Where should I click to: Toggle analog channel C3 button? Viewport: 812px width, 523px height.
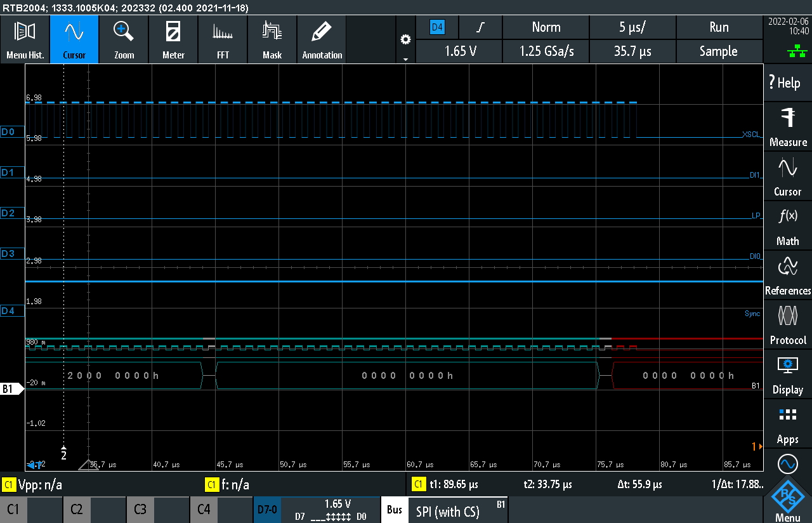point(157,509)
